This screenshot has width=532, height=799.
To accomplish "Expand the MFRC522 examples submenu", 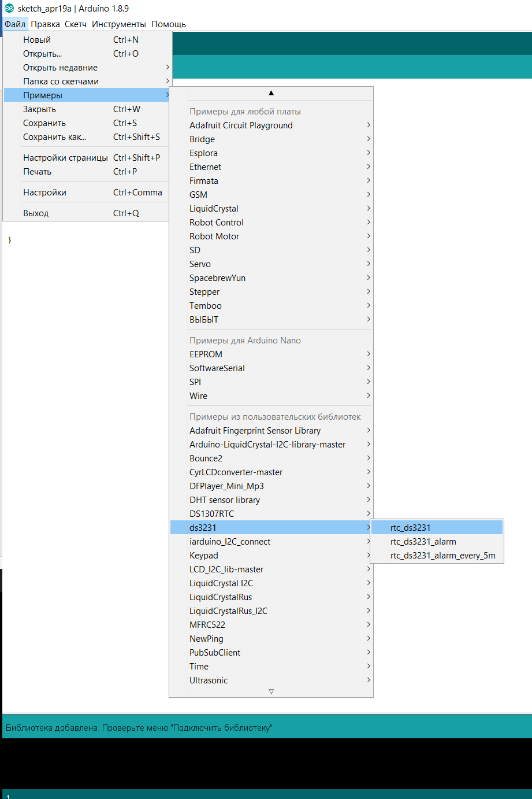I will coord(271,625).
